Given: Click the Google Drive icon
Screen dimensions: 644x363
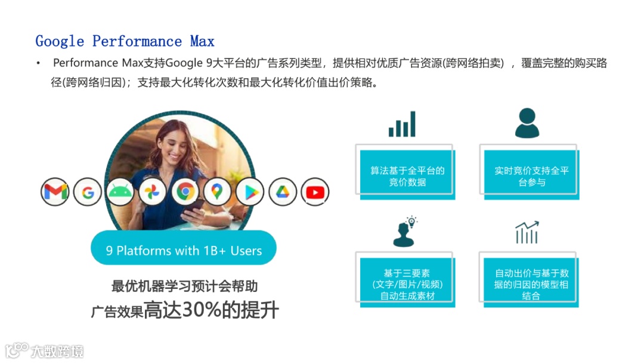Looking at the screenshot, I should click(x=283, y=192).
